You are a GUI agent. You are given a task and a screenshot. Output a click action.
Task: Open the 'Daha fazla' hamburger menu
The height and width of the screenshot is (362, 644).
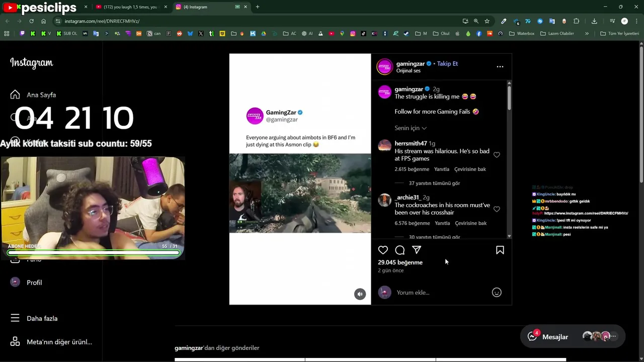point(34,318)
